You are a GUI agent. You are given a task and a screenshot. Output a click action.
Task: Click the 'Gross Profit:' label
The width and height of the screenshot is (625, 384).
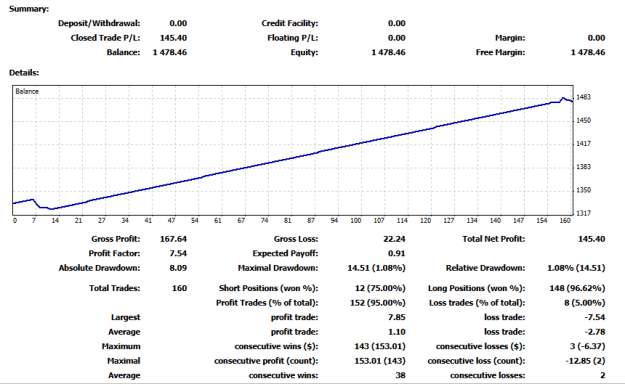[x=116, y=239]
